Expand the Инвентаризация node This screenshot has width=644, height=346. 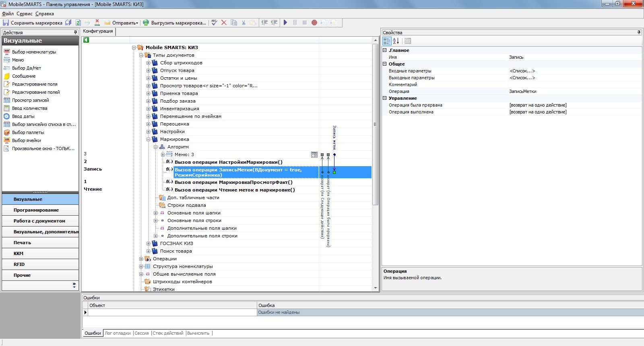[x=149, y=109]
